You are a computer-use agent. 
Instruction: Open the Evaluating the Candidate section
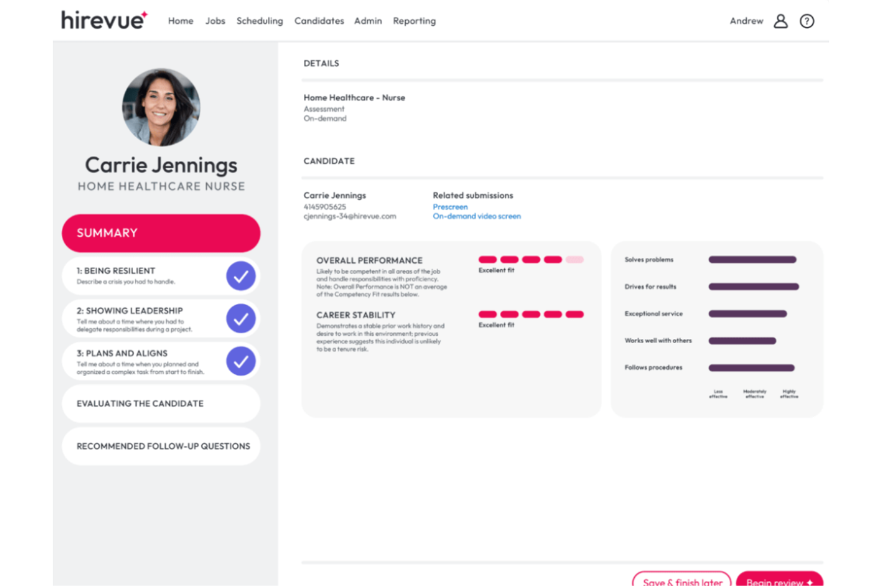(x=160, y=403)
